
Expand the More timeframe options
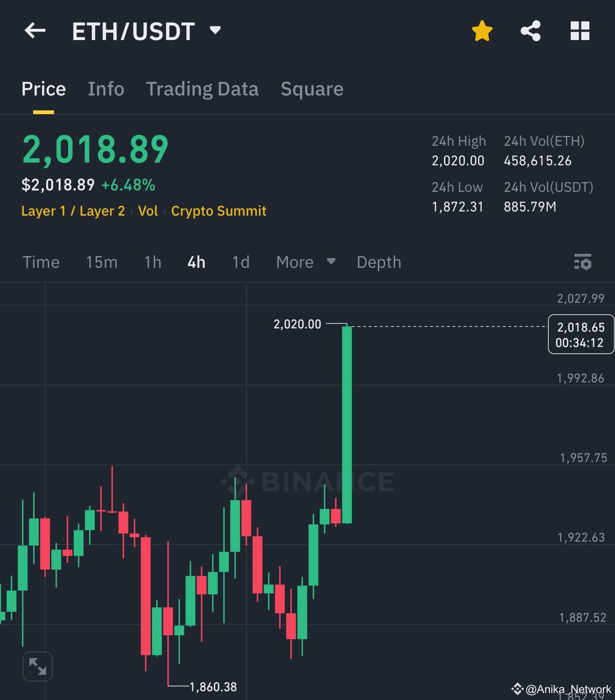tap(305, 262)
